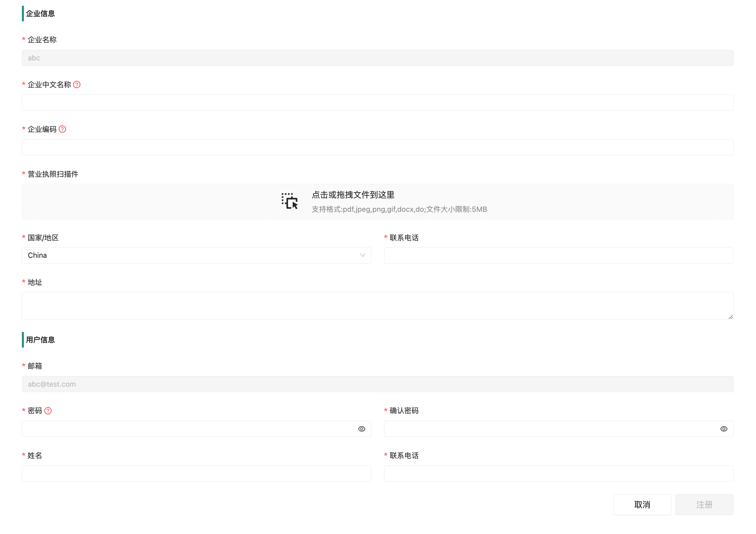Click the 联系电话 field under 企业信息
Screen dimensions: 756x534
click(559, 255)
